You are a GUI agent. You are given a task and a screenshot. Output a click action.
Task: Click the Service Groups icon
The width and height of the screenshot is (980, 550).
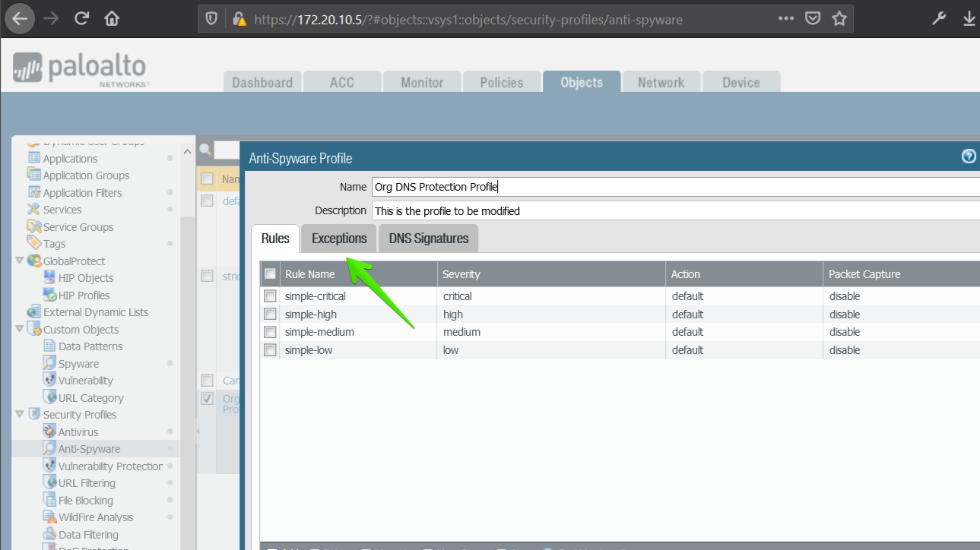pos(33,226)
